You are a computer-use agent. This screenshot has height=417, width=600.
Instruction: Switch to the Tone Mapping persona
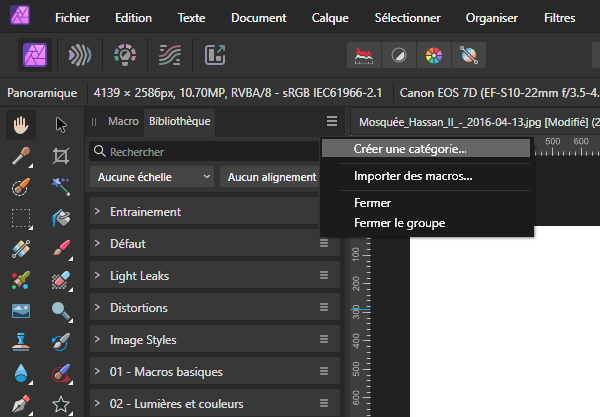[x=170, y=55]
